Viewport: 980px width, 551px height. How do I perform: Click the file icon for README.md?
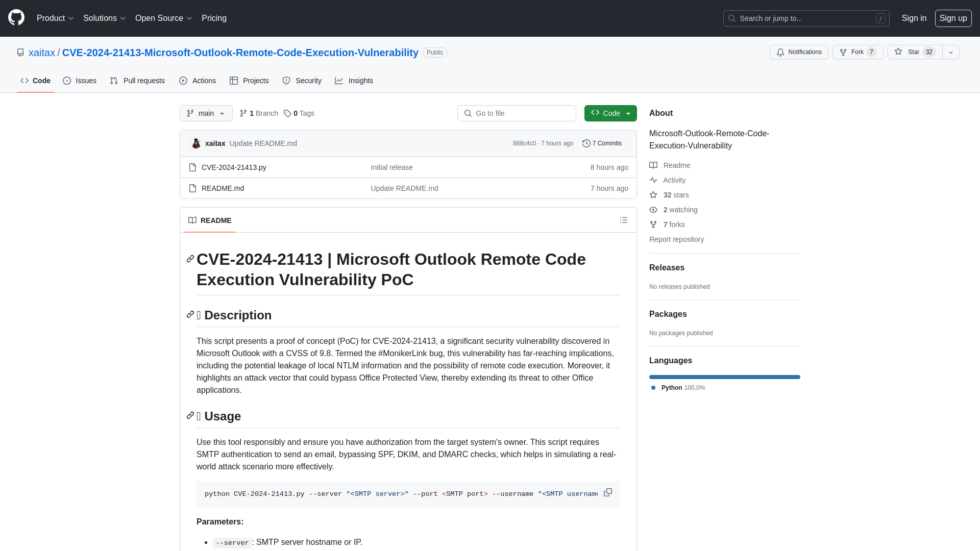point(192,188)
